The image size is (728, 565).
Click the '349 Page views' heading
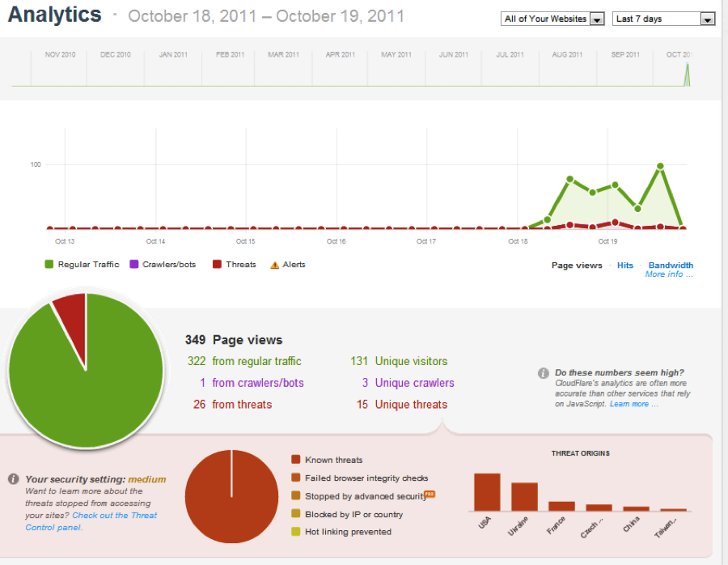click(x=234, y=340)
